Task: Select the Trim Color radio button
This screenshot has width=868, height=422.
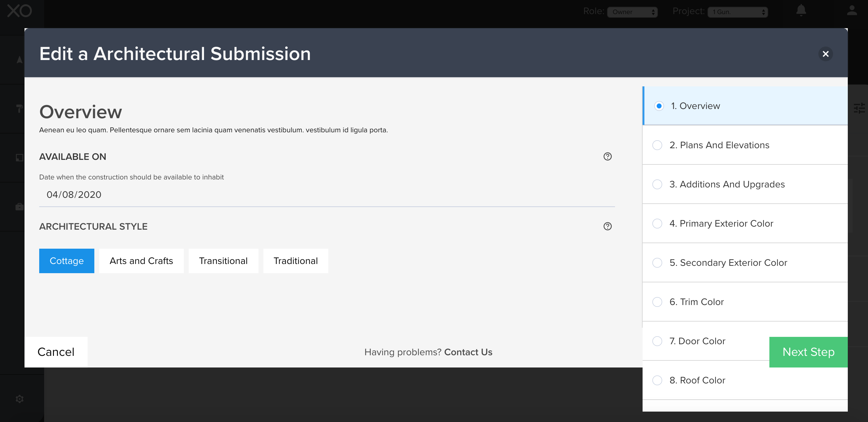Action: coord(657,302)
